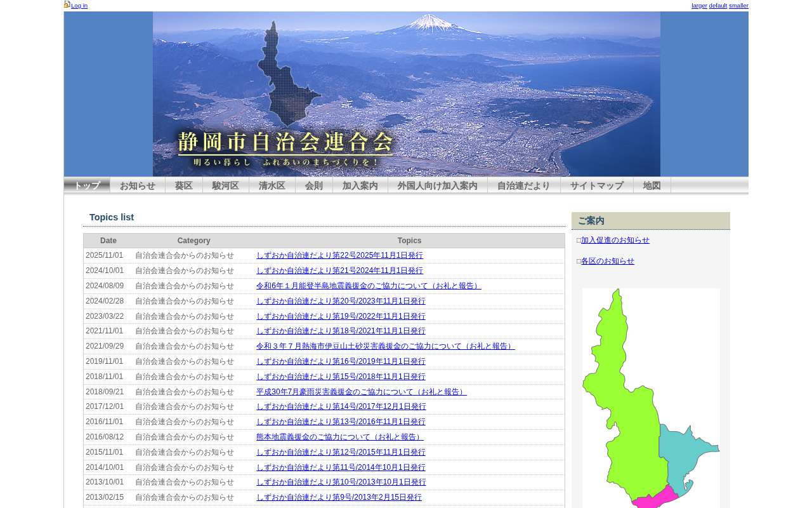Image resolution: width=812 pixels, height=508 pixels.
Task: Shrink text with smaller link
Action: (x=738, y=6)
